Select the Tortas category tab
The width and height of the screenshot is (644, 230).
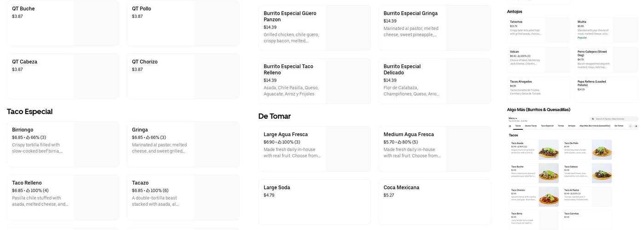click(561, 126)
